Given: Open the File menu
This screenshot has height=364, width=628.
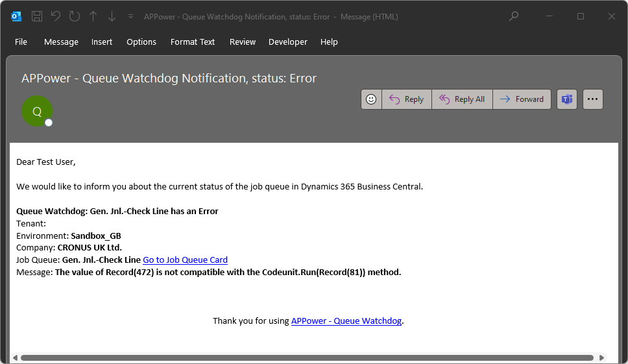Looking at the screenshot, I should pos(21,42).
